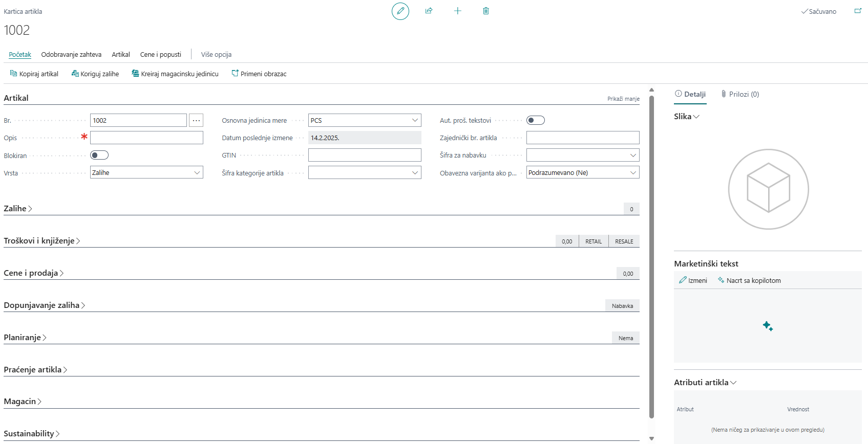Image resolution: width=868 pixels, height=444 pixels.
Task: Switch to the Prilozi (0) tab
Action: [x=740, y=94]
